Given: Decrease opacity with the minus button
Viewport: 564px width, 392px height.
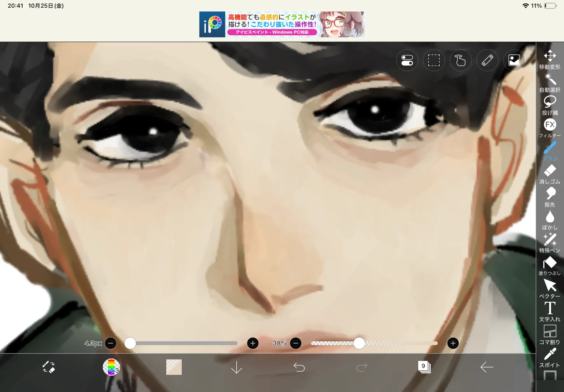Looking at the screenshot, I should pyautogui.click(x=296, y=343).
